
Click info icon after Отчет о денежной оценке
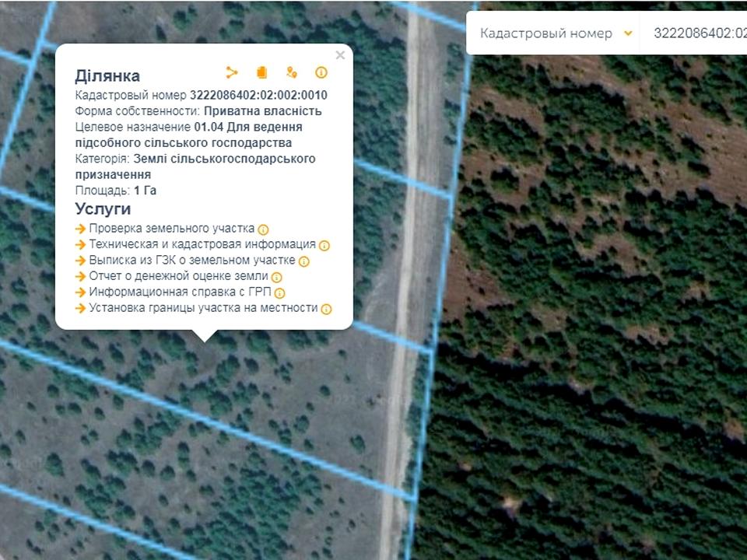[277, 277]
